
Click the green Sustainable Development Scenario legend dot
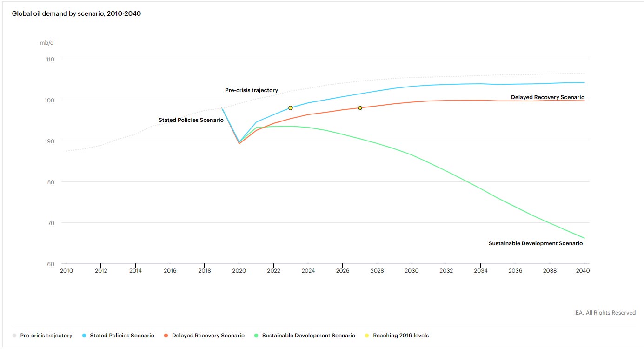(x=257, y=335)
